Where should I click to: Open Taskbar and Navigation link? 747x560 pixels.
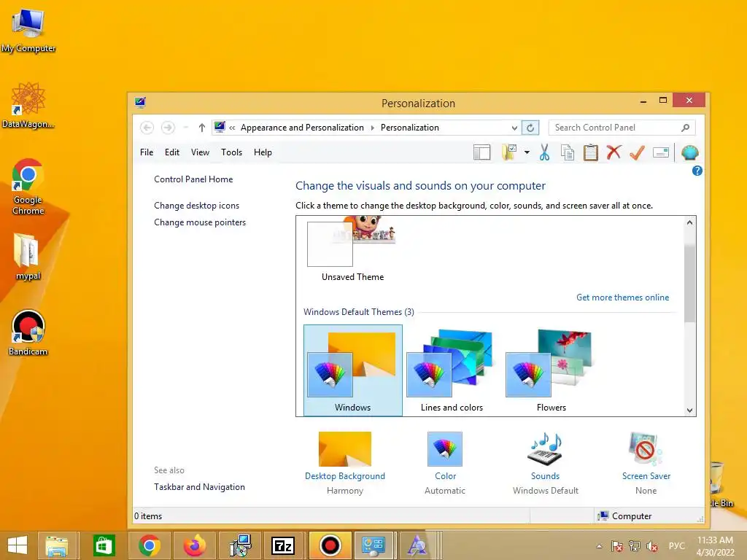coord(199,487)
